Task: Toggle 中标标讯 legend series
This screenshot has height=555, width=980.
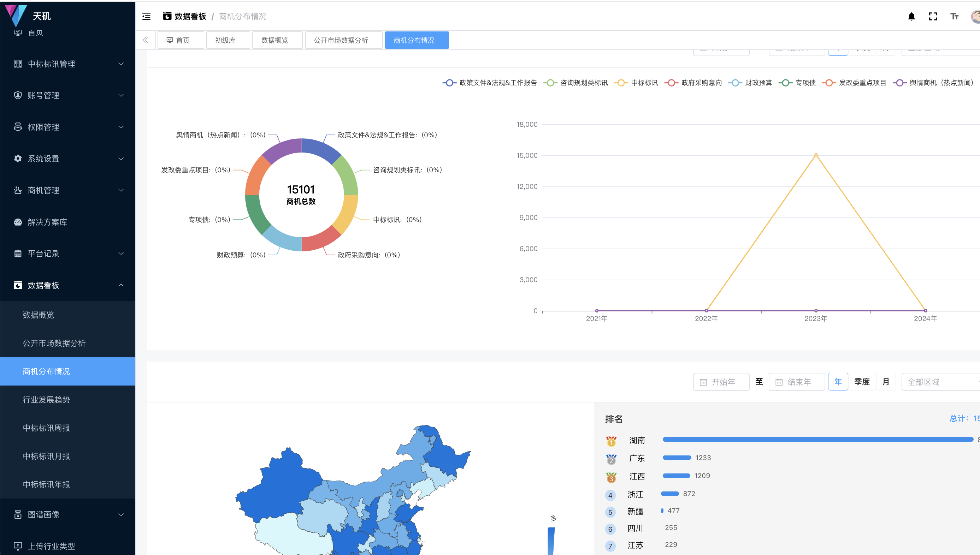Action: coord(636,83)
